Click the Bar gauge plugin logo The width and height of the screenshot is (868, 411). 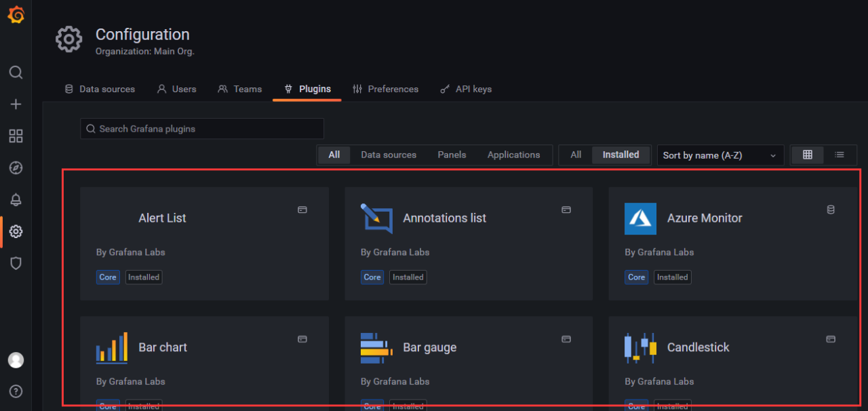376,348
